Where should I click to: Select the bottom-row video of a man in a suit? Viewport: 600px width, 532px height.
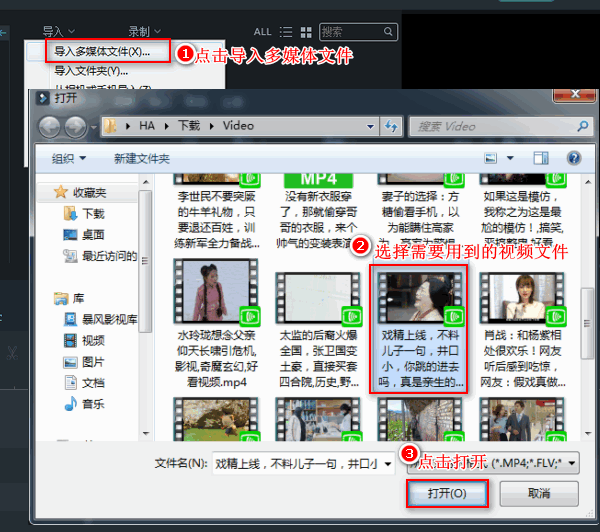click(x=522, y=419)
